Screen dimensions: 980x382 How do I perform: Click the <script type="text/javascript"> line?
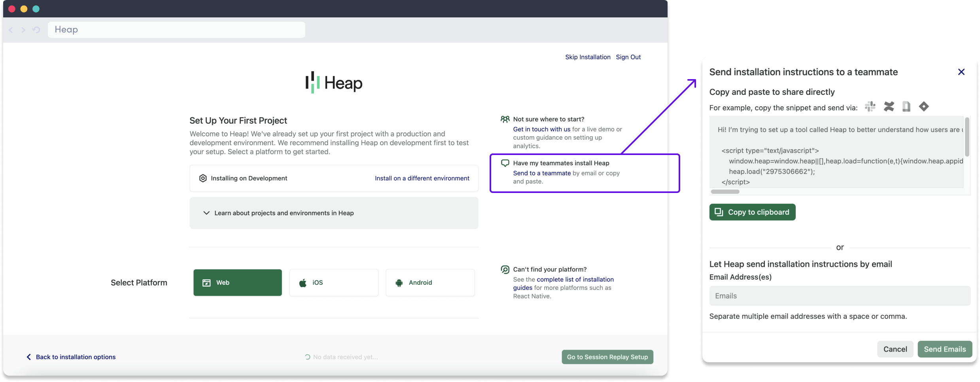[x=770, y=151]
